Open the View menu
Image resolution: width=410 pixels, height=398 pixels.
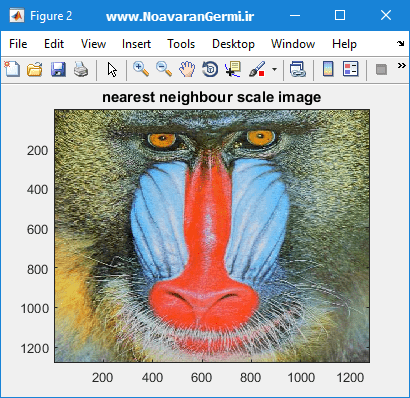pos(93,44)
